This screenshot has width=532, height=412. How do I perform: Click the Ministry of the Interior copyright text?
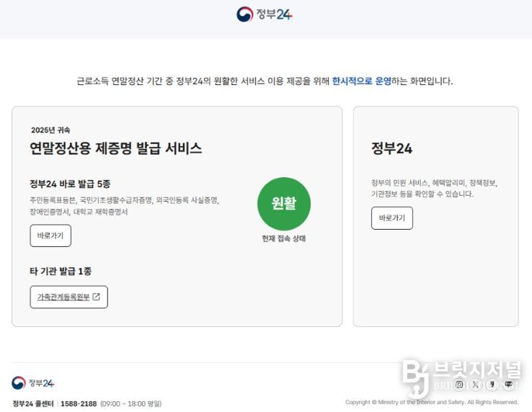click(432, 403)
